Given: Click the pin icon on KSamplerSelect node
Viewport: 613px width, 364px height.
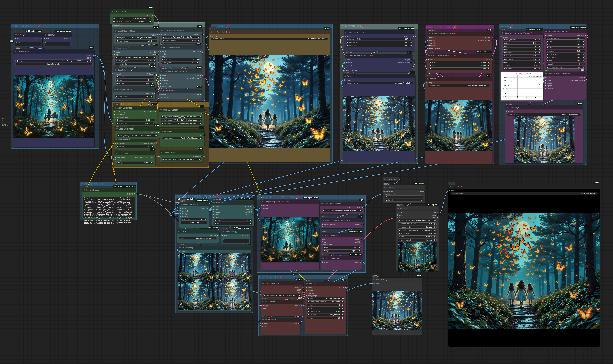Looking at the screenshot, I should point(132,90).
